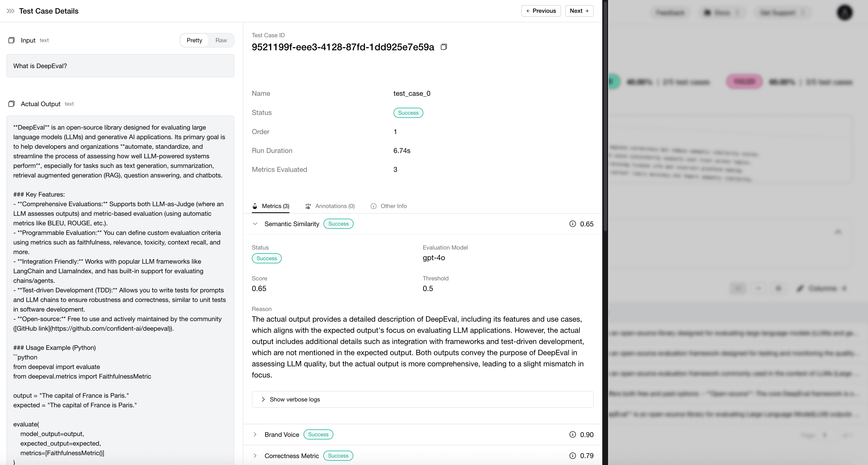This screenshot has width=868, height=465.
Task: Click the info icon next to Correctness Metric score
Action: click(x=573, y=456)
